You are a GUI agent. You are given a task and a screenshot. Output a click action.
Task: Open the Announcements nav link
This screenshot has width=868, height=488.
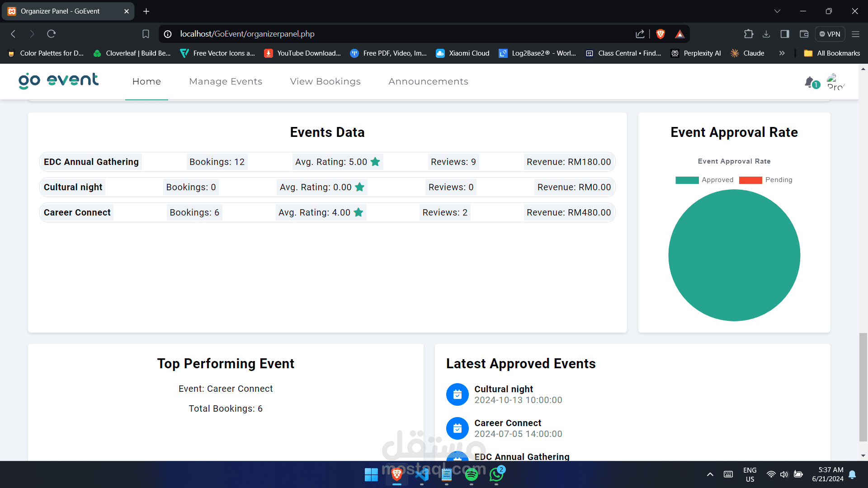(x=428, y=81)
